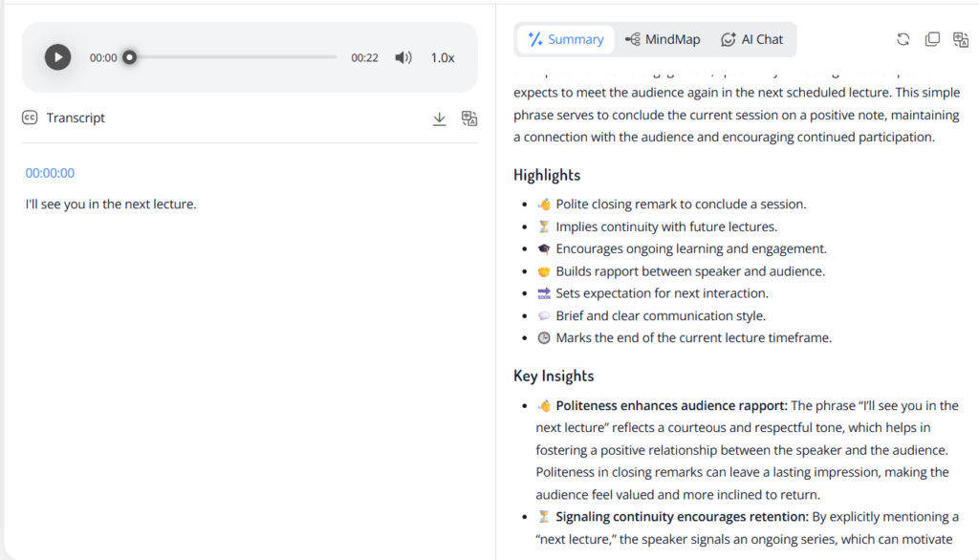Click the "Politeness enhances audience rapport" insight
The width and height of the screenshot is (979, 560).
671,405
